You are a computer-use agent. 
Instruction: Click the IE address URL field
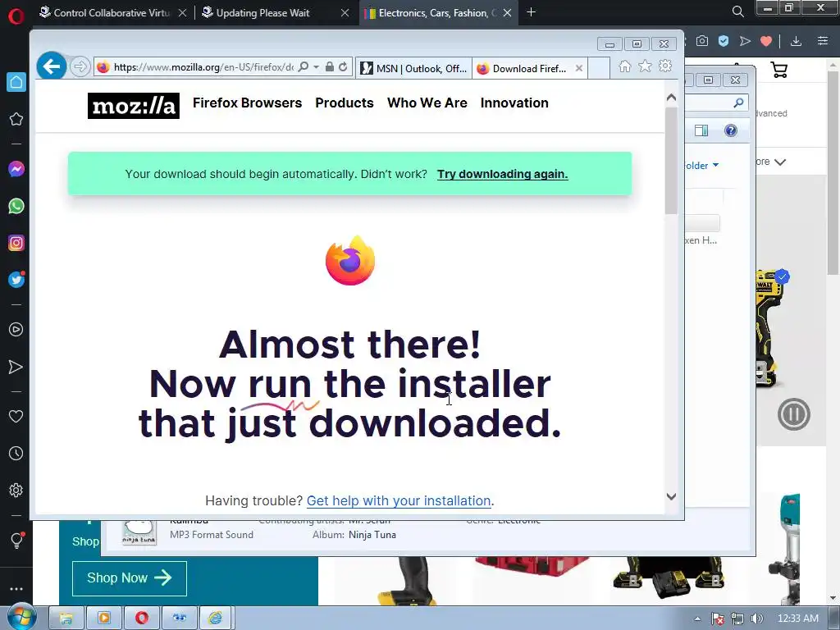click(203, 67)
